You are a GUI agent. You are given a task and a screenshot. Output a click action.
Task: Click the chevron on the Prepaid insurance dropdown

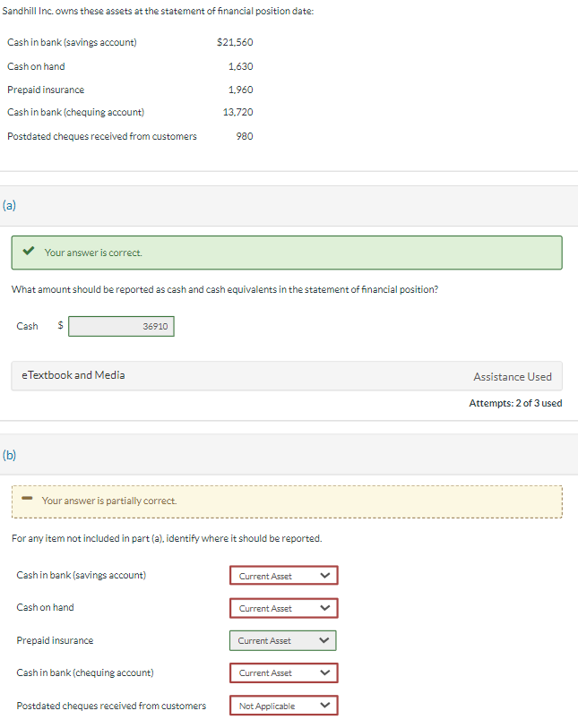point(324,640)
